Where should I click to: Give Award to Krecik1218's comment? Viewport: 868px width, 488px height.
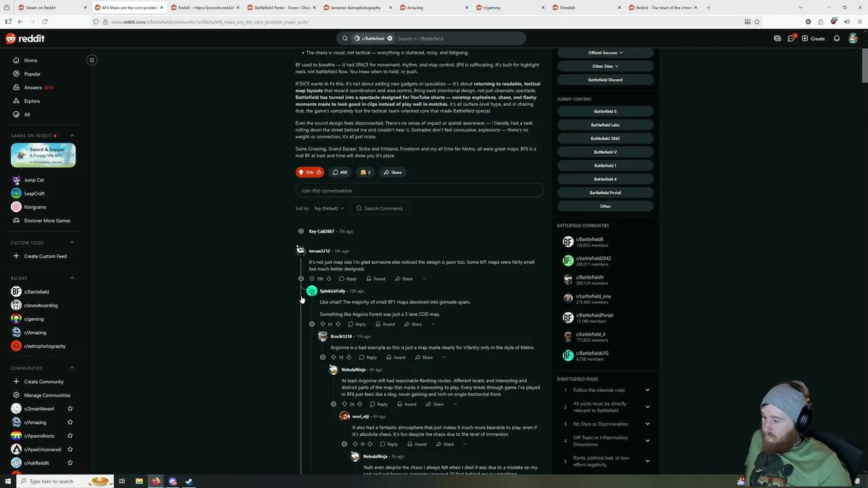click(395, 357)
